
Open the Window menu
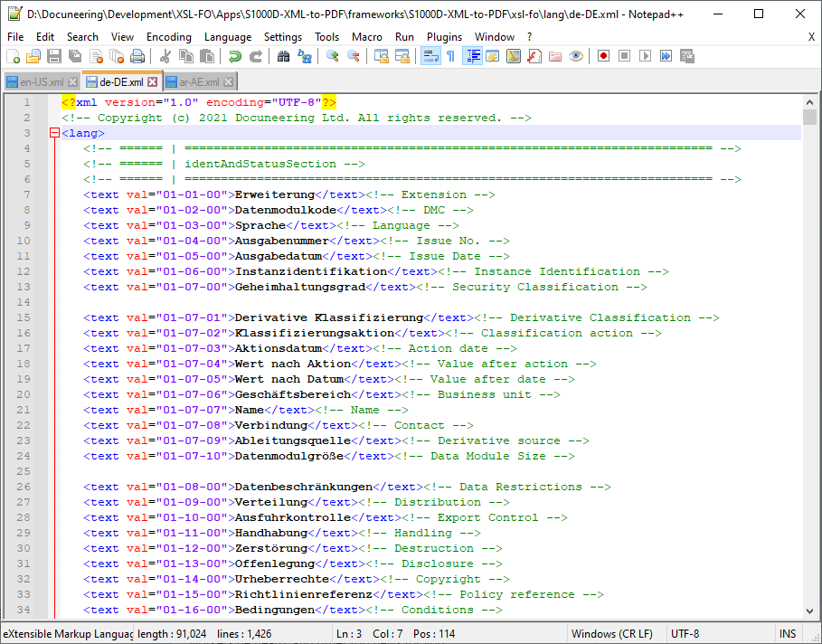coord(495,37)
